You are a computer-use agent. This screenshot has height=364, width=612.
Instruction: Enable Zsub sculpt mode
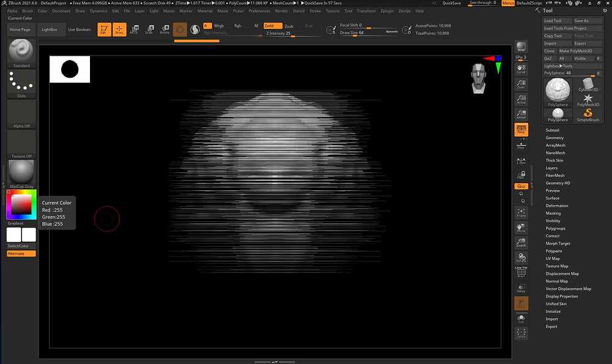289,26
